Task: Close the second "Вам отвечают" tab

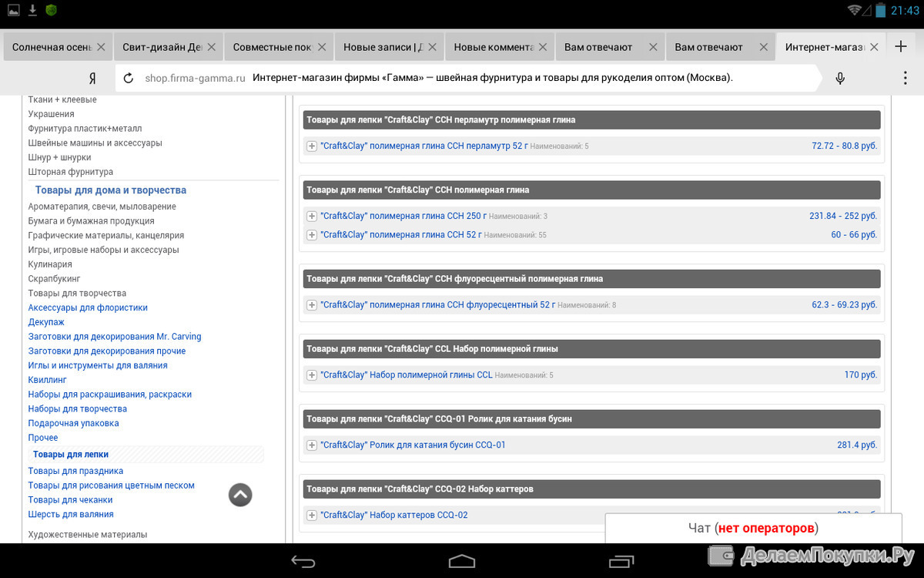Action: (764, 47)
